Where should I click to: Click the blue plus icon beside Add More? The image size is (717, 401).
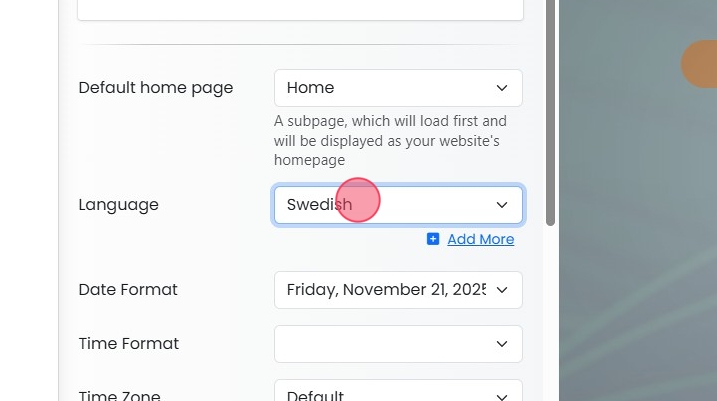pos(433,239)
